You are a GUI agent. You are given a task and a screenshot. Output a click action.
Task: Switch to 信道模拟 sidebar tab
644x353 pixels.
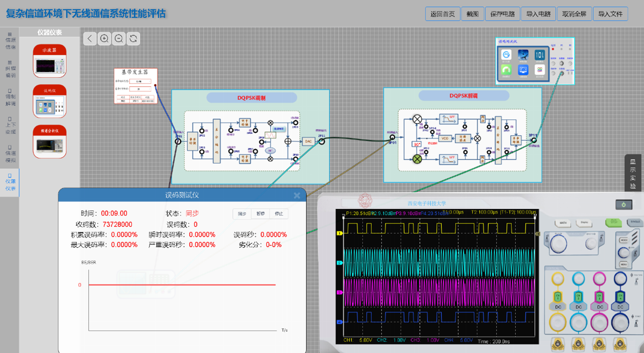pos(10,156)
